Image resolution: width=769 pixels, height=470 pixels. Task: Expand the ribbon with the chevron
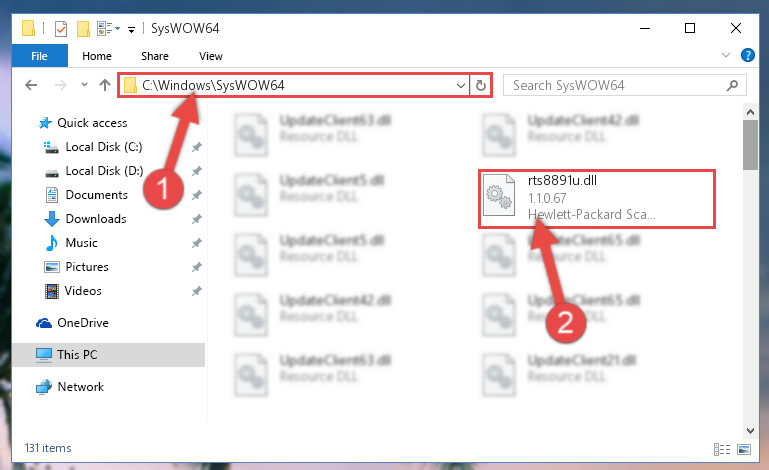click(x=726, y=55)
